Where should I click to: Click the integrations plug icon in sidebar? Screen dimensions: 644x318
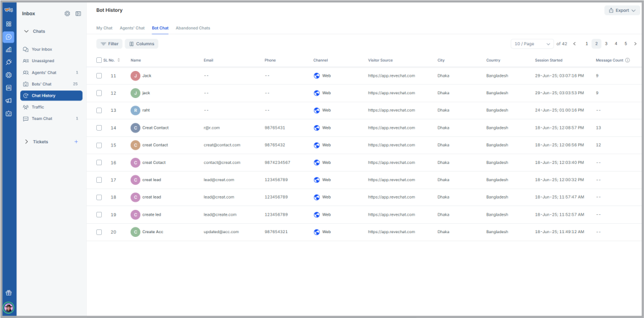click(x=9, y=62)
